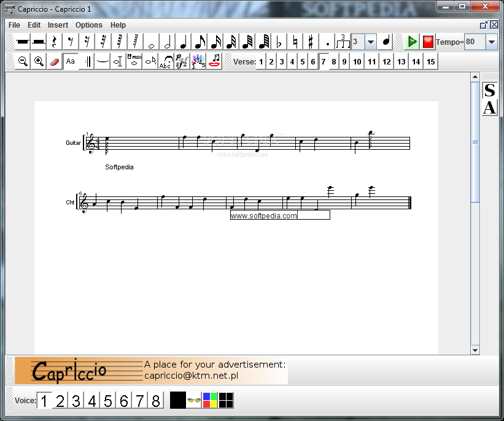Click the zoom out magnifier
Viewport: 504px width, 421px height.
23,61
